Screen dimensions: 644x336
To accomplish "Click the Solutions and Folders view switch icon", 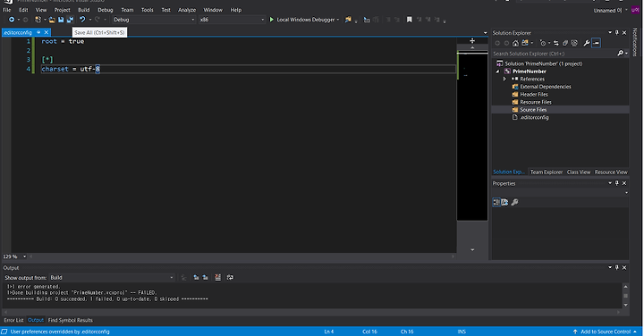I will (x=525, y=43).
